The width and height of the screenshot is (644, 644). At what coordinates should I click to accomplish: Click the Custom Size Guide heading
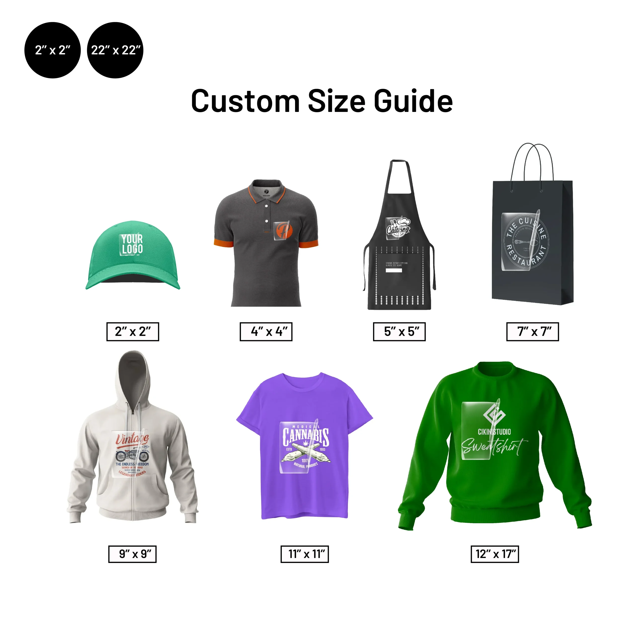[x=322, y=101]
